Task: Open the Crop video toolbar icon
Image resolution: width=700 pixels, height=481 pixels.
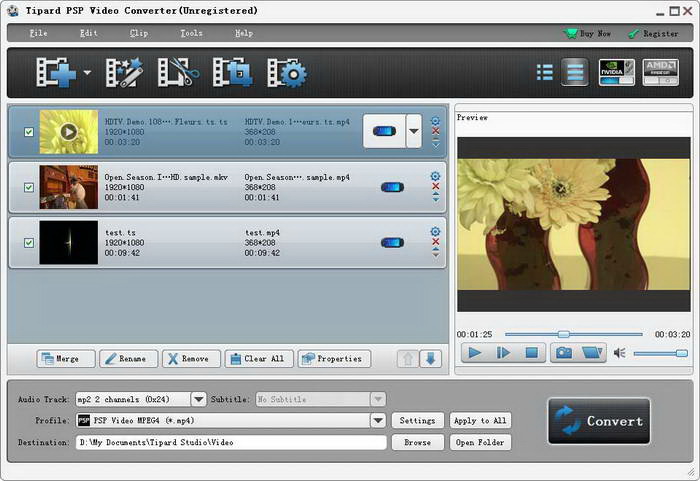Action: click(x=232, y=72)
